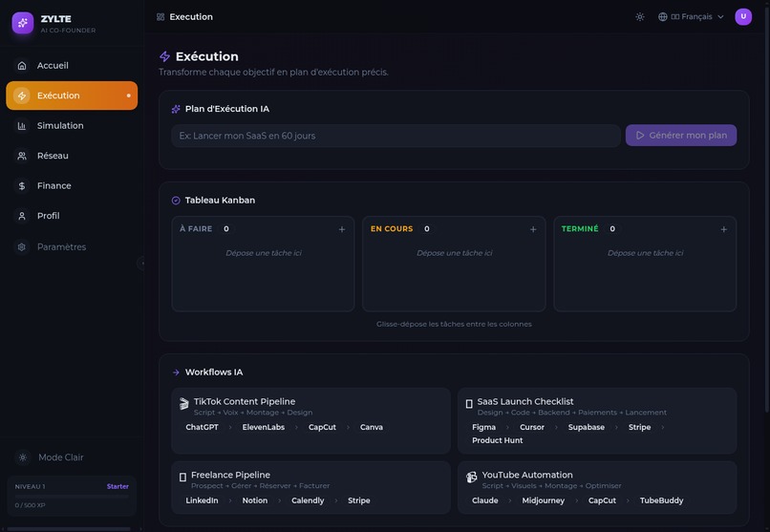The height and width of the screenshot is (532, 770).
Task: Go to Simulation menu item
Action: point(72,126)
